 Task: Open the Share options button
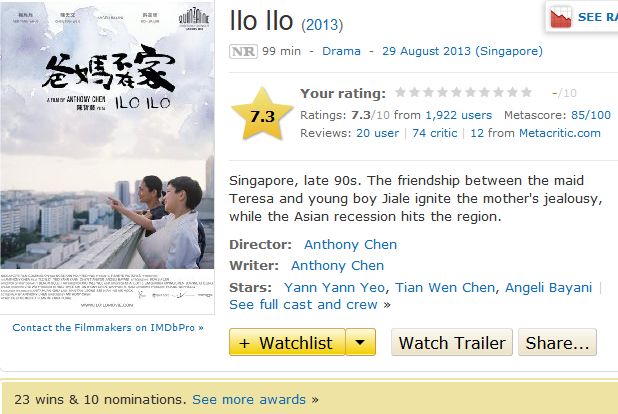coord(557,343)
